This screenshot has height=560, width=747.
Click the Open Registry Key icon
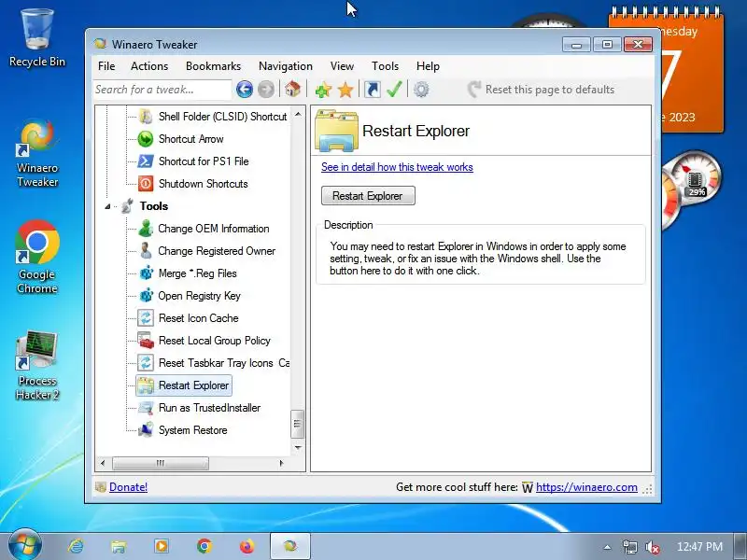[x=146, y=295]
